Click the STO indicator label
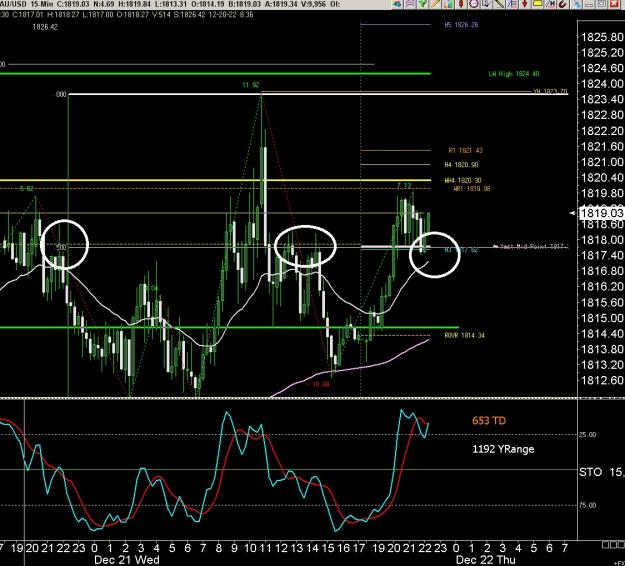Image resolution: width=625 pixels, height=566 pixels. [590, 472]
